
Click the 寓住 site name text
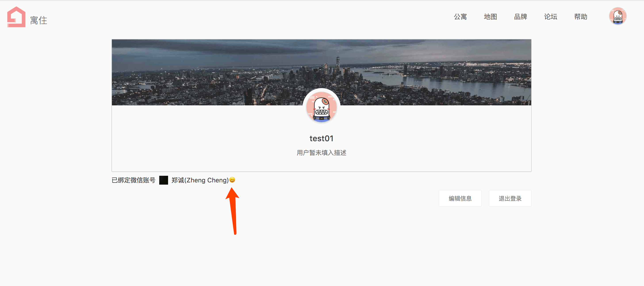click(38, 20)
